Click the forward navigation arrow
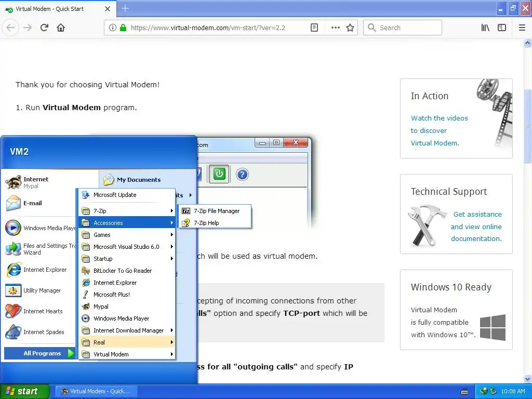The image size is (532, 399). 28,28
